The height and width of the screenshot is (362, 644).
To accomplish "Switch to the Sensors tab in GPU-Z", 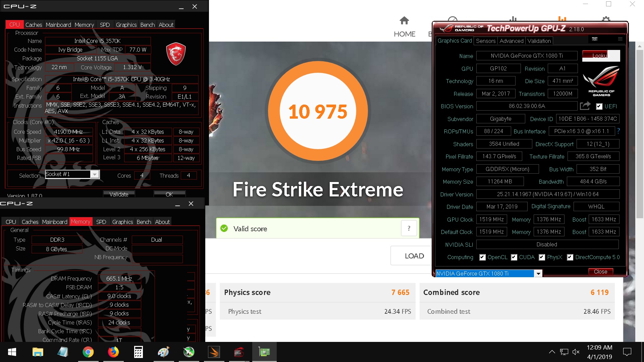I will (486, 41).
